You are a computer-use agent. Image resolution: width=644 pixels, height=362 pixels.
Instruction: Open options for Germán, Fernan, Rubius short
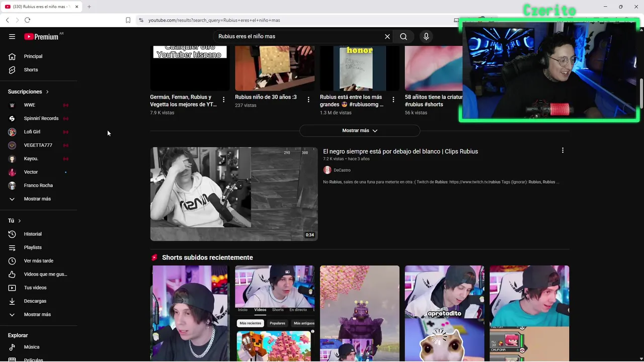point(223,100)
